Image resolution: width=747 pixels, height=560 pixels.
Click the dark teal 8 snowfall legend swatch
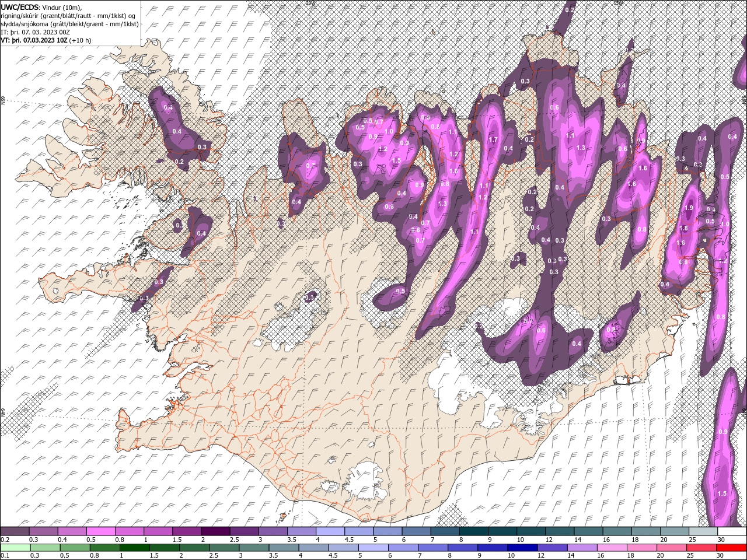click(x=474, y=531)
